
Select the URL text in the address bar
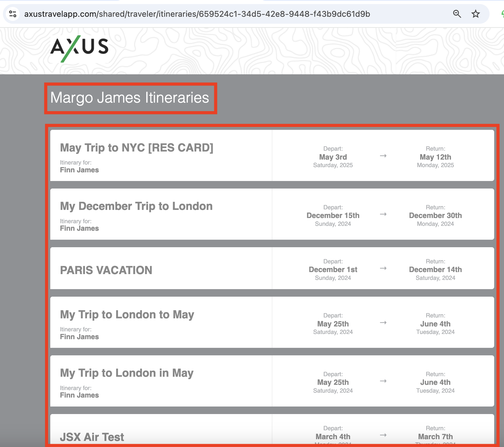[x=197, y=14]
